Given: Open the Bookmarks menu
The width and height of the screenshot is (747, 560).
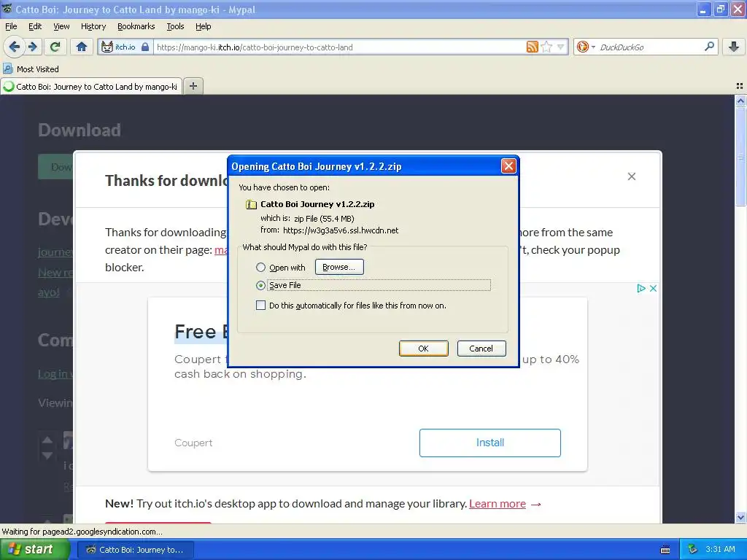Looking at the screenshot, I should click(136, 26).
